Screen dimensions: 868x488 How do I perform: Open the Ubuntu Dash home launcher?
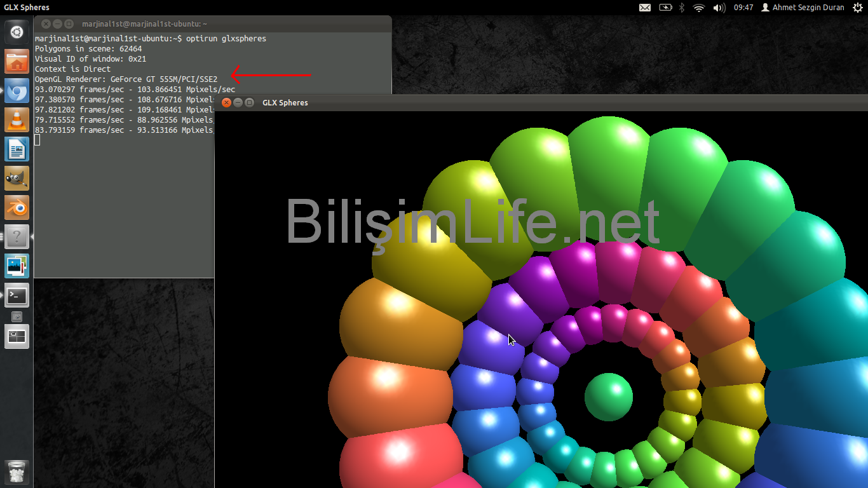coord(17,32)
